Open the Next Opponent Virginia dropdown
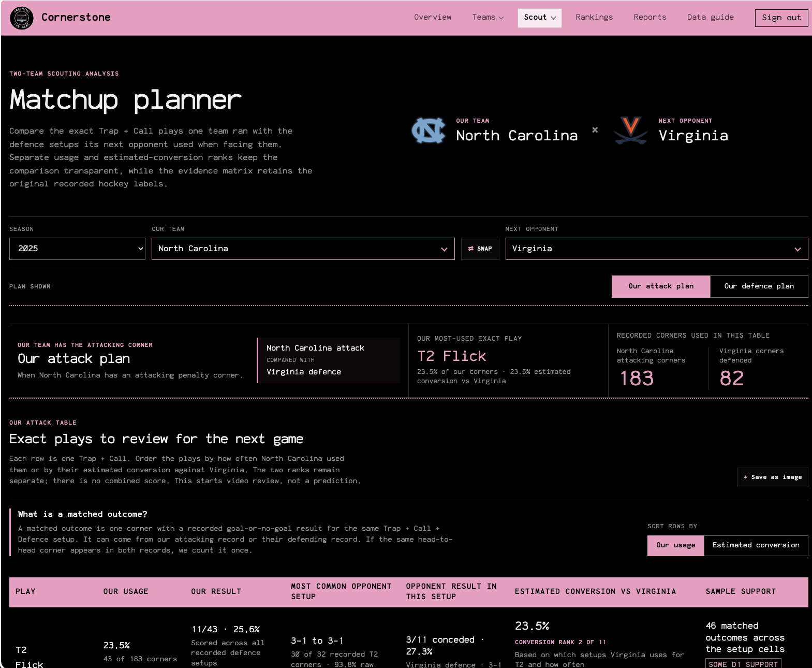 tap(657, 249)
